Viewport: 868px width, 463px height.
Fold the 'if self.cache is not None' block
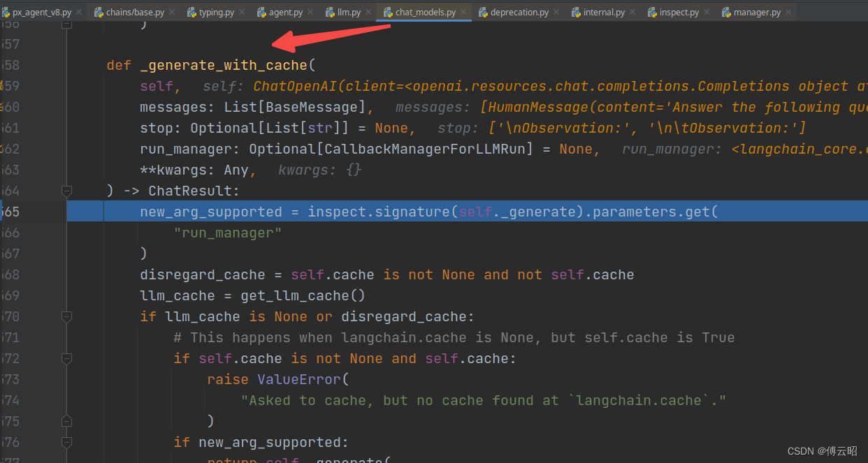[x=66, y=358]
